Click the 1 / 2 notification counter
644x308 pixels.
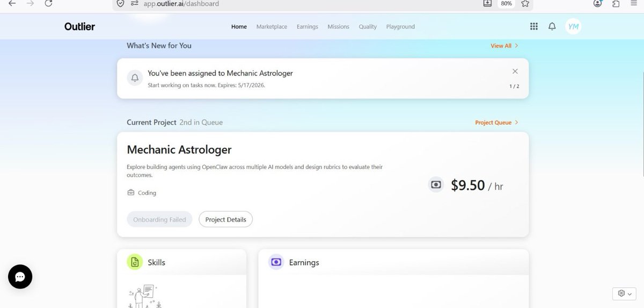pyautogui.click(x=514, y=86)
